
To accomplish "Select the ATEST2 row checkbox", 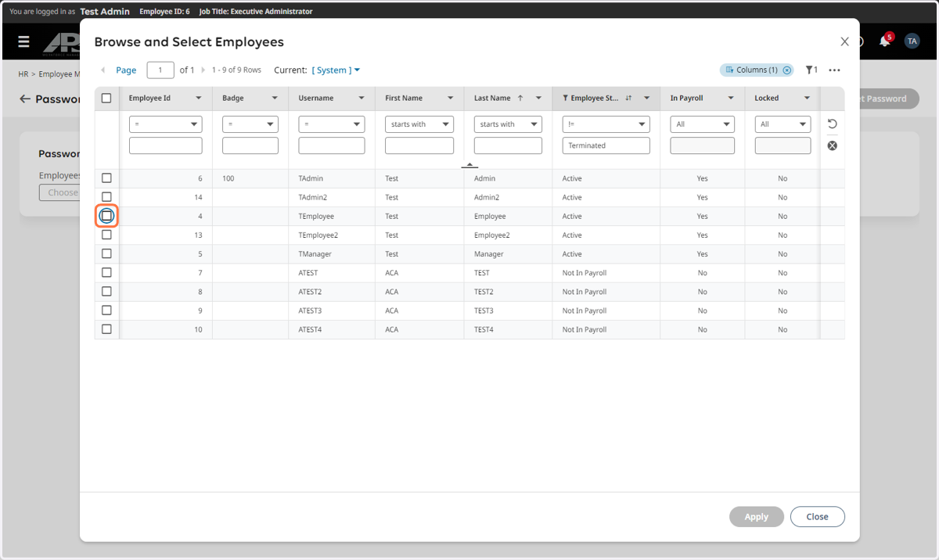I will pos(106,291).
